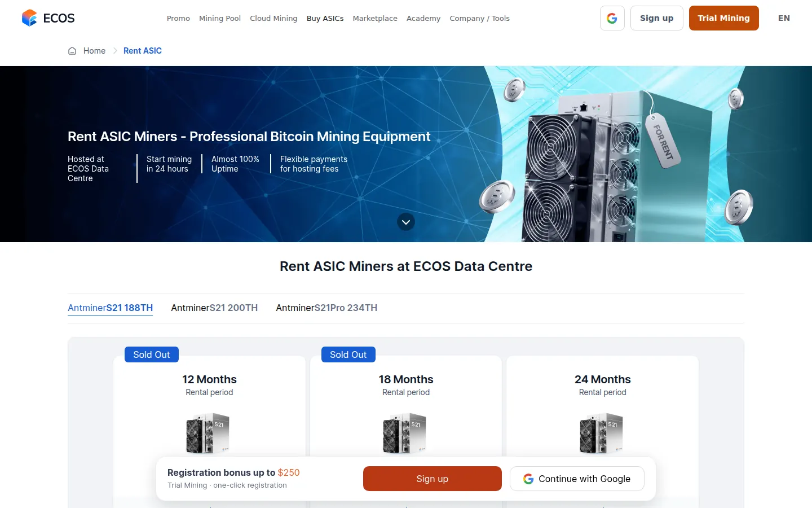Click the 'Start mining in 24 hours' text
Viewport: 812px width, 508px height.
pyautogui.click(x=169, y=164)
